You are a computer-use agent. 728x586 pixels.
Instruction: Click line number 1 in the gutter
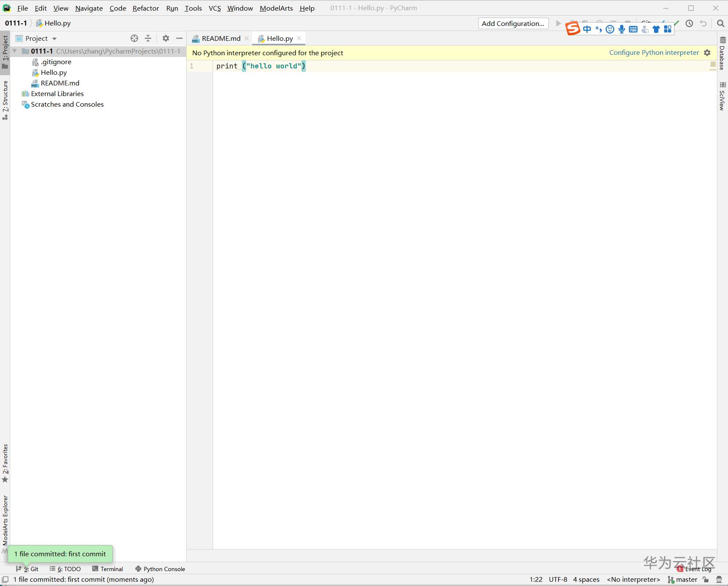[x=192, y=66]
